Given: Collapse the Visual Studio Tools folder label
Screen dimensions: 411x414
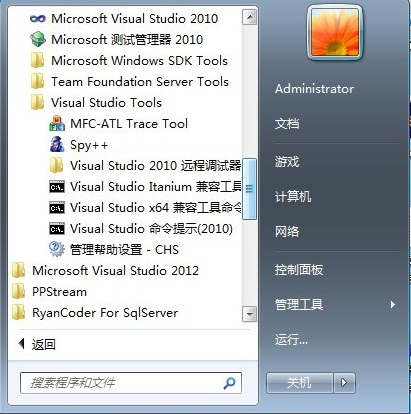Looking at the screenshot, I should pyautogui.click(x=106, y=103).
